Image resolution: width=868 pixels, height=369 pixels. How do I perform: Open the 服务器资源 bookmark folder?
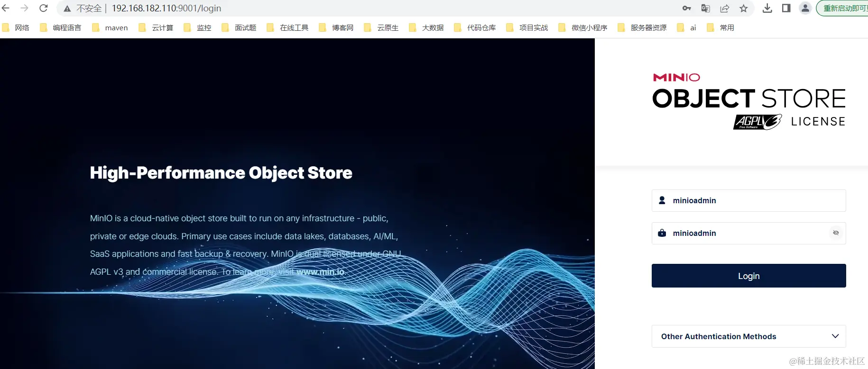tap(642, 27)
